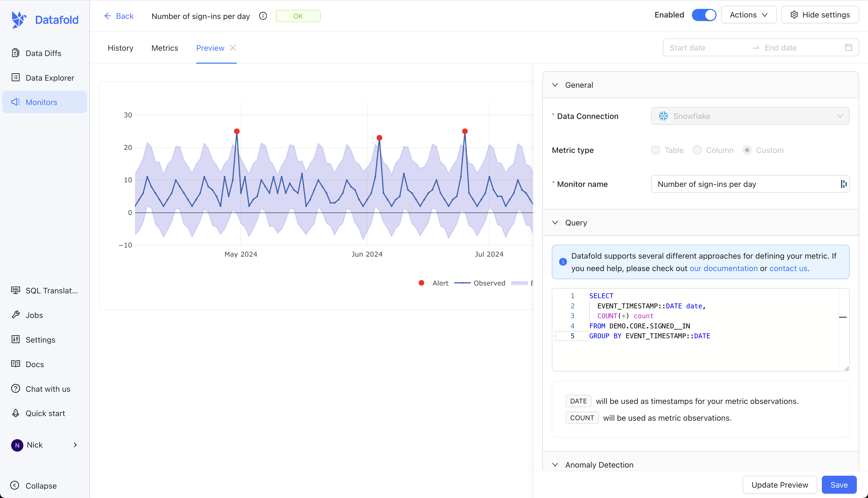Click the query editor resize handle
868x498 pixels.
pyautogui.click(x=846, y=368)
